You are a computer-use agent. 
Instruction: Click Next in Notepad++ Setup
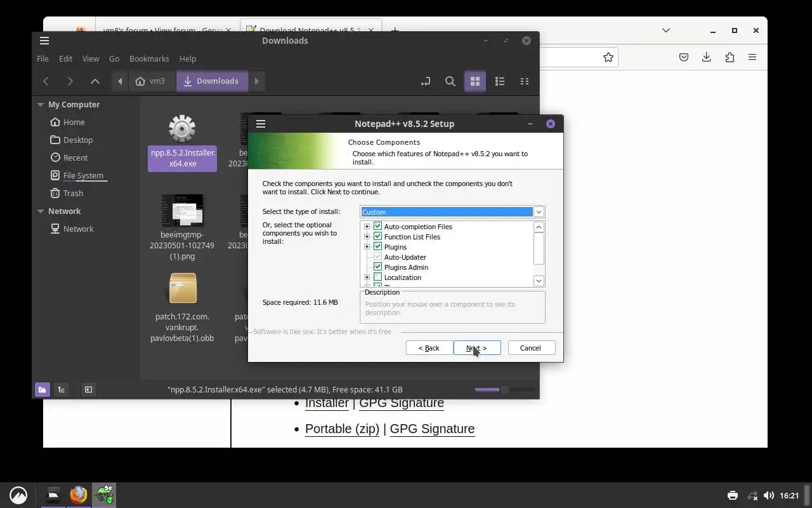tap(477, 348)
